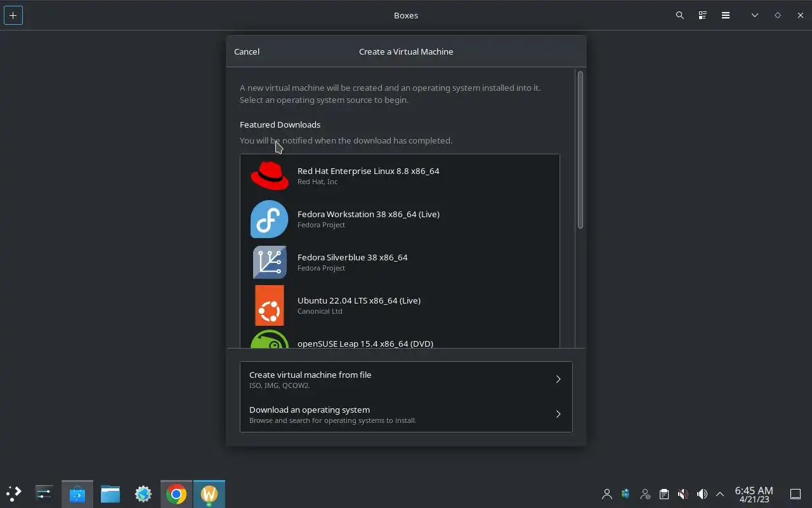Viewport: 812px width, 508px height.
Task: Open the clipboard tray icon
Action: click(664, 494)
